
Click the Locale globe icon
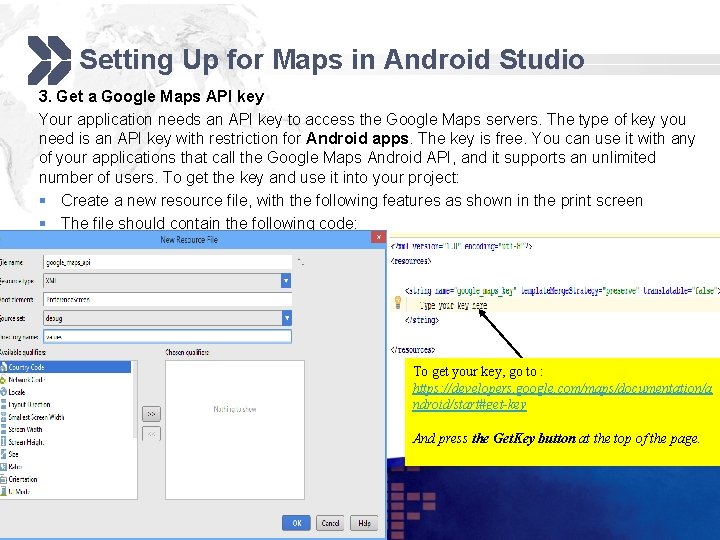coord(3,392)
